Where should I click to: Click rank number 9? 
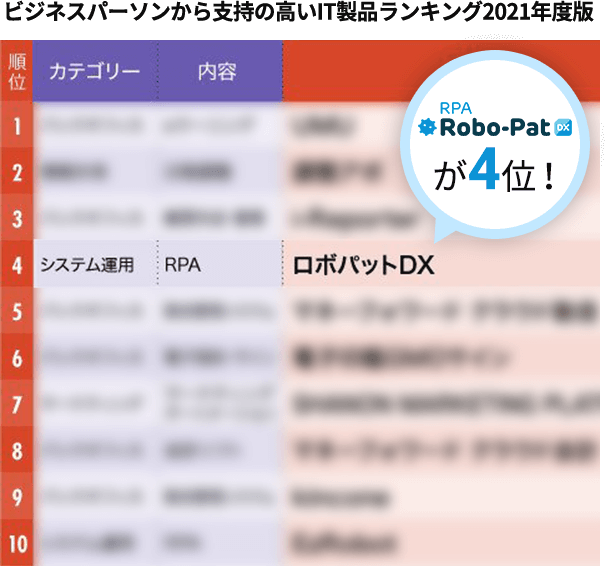[17, 497]
